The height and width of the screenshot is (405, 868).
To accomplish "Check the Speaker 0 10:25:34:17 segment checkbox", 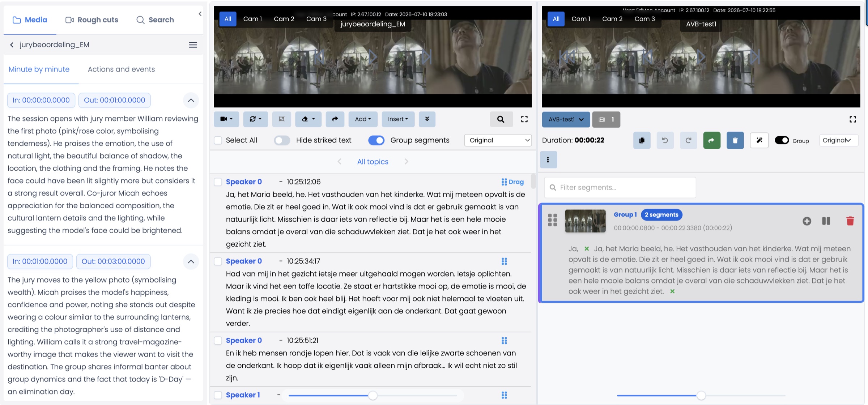I will pyautogui.click(x=218, y=261).
